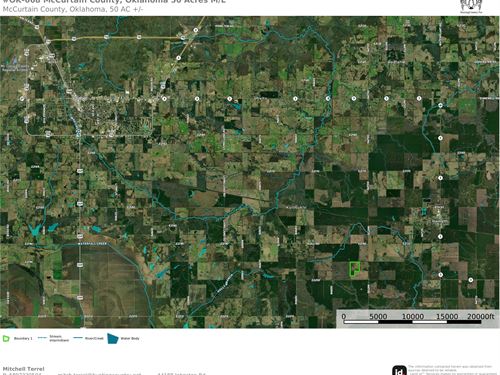Click the green outlined property boundary on map

point(354,269)
